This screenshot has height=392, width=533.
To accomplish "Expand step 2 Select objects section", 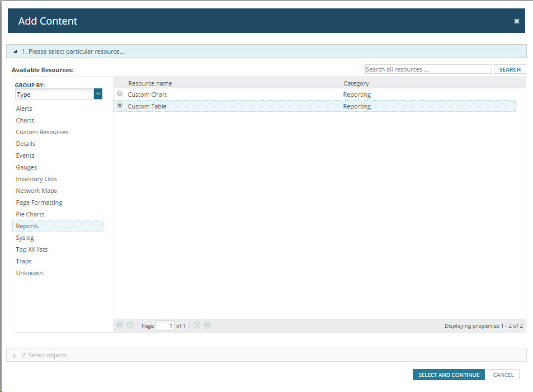I will click(x=15, y=355).
